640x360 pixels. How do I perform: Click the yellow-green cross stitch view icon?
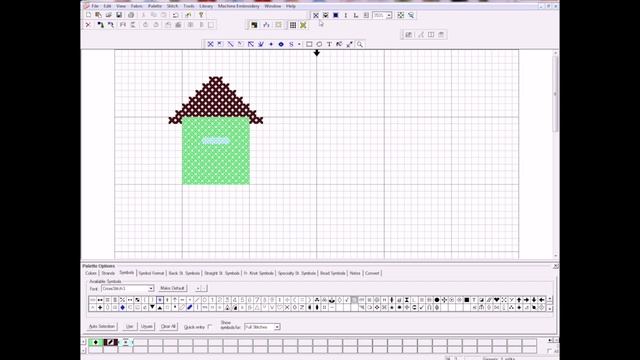pos(303,25)
